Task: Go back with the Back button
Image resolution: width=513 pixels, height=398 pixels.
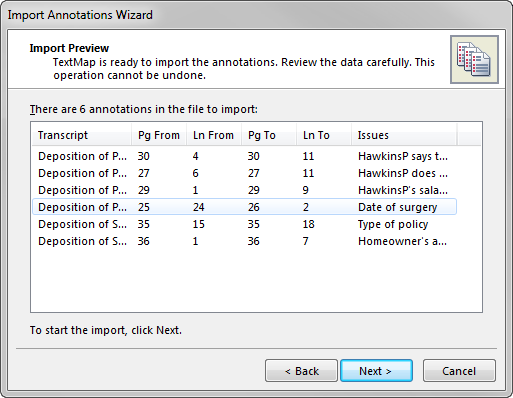Action: (x=301, y=371)
